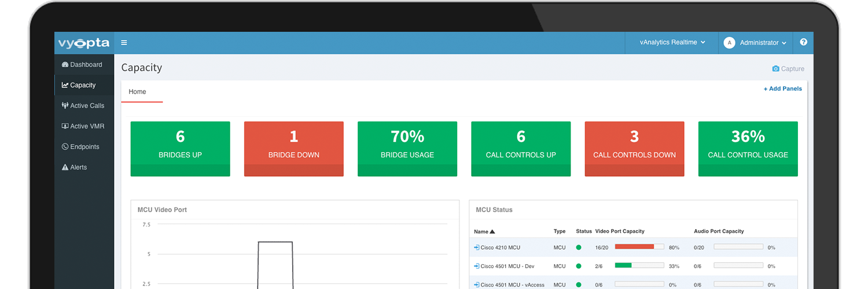This screenshot has width=868, height=289.
Task: Click Cisco 4501 MCU - vAccess video capacity bar
Action: [x=639, y=284]
